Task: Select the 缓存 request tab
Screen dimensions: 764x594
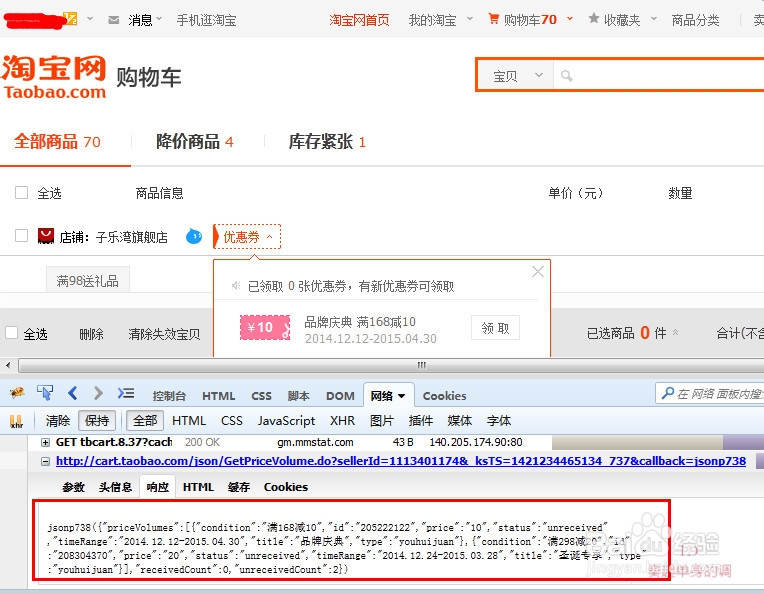Action: click(x=239, y=487)
